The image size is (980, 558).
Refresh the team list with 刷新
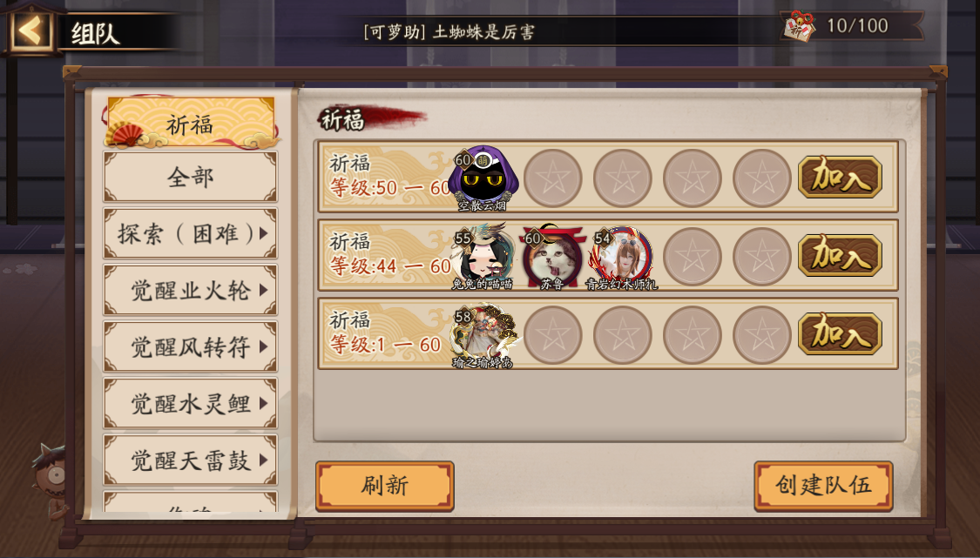click(385, 486)
